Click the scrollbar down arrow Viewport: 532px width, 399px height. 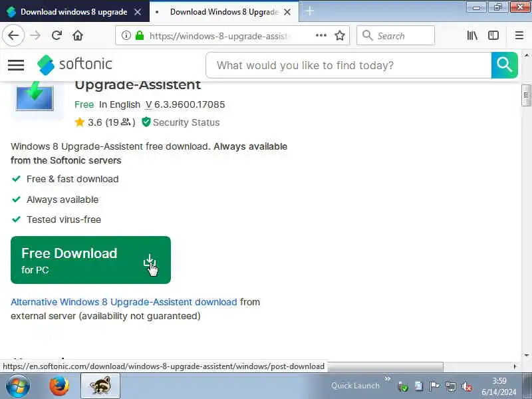coord(526,355)
